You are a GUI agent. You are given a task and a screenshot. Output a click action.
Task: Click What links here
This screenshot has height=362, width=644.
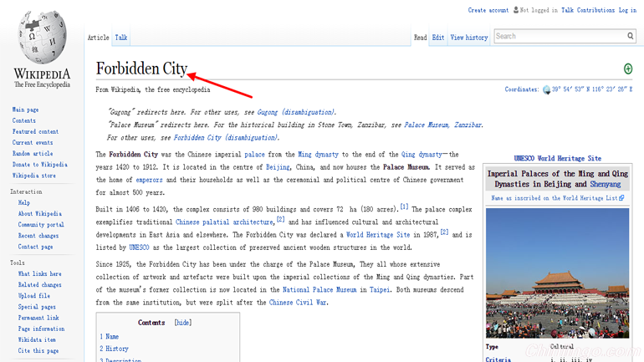(40, 273)
